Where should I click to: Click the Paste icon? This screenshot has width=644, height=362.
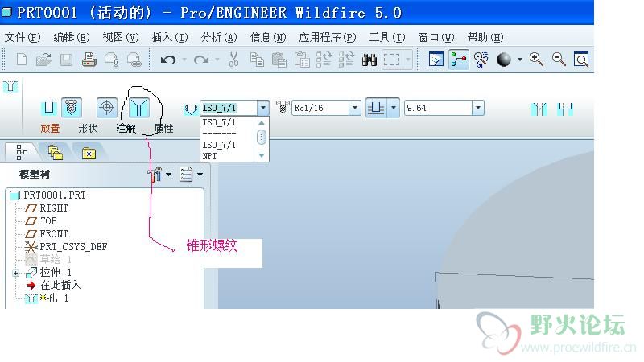coord(279,60)
